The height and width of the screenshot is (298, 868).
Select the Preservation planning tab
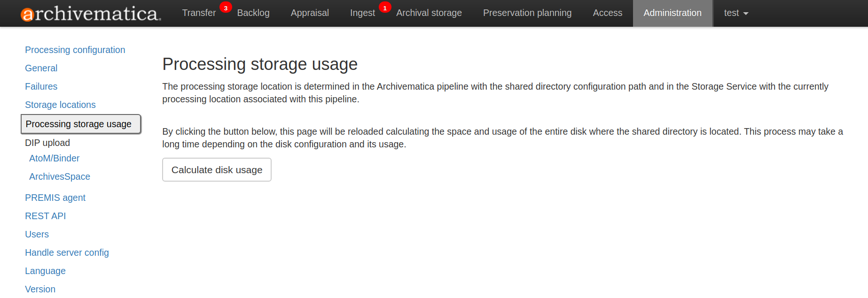(527, 13)
